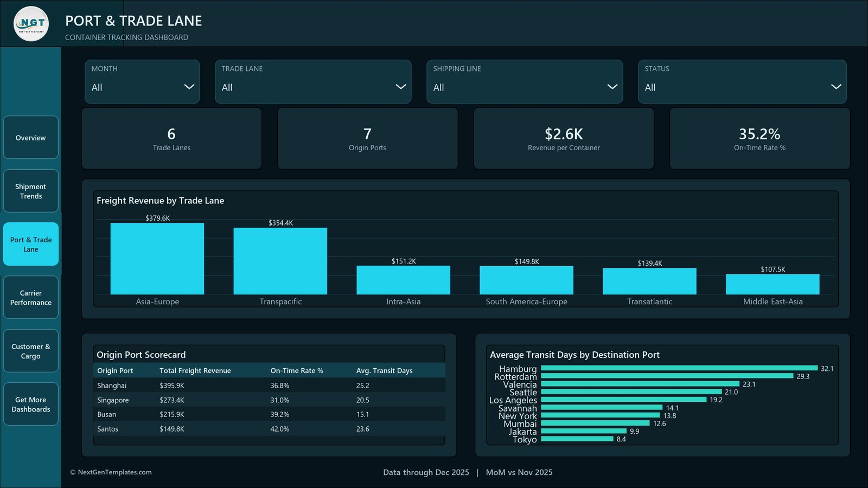Click the Middle East-Asia revenue bar
Screen dimensions: 868x488
pos(773,284)
